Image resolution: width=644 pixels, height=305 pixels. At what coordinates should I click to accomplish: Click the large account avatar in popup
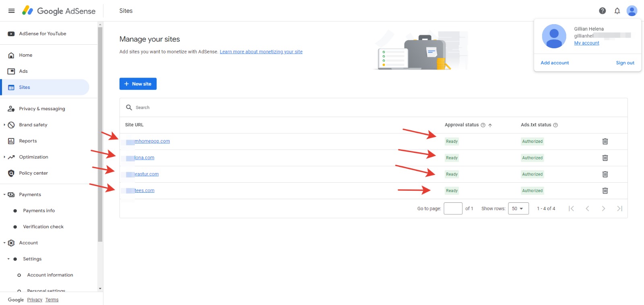click(x=554, y=36)
